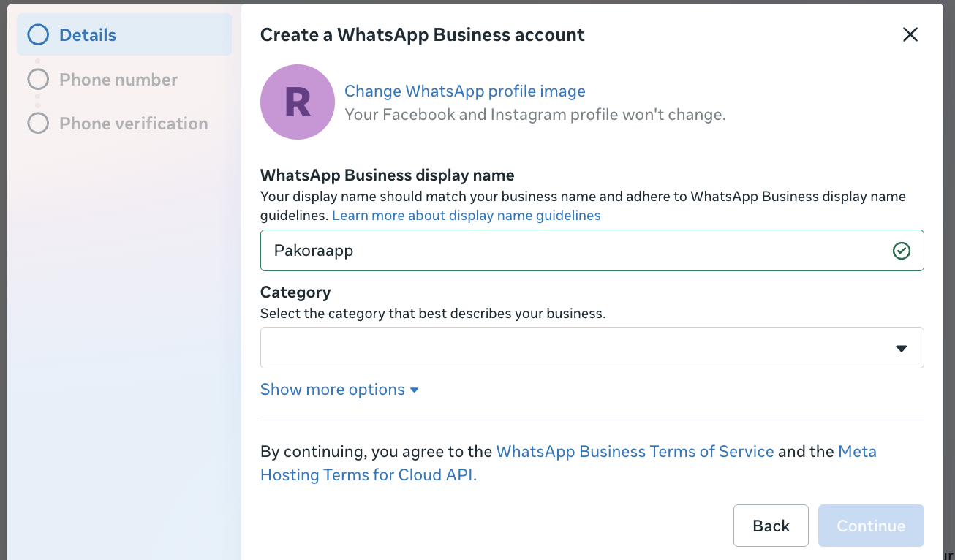Open WhatsApp Business Terms of Service link
This screenshot has width=955, height=560.
(635, 451)
